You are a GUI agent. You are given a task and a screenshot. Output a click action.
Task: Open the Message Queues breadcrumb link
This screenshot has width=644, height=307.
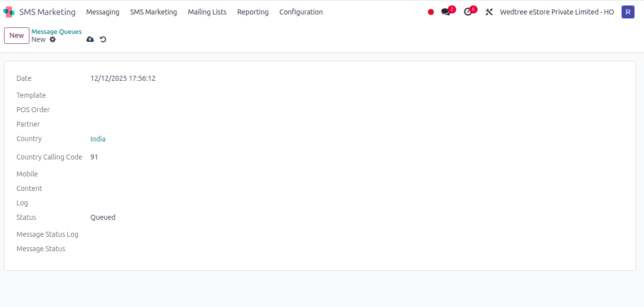[x=56, y=31]
